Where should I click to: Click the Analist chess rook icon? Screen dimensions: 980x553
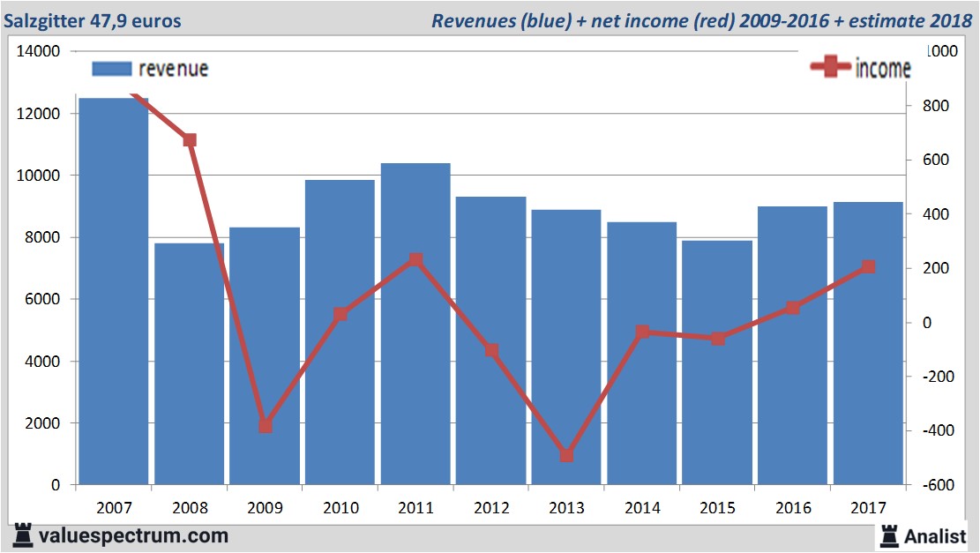pyautogui.click(x=889, y=536)
